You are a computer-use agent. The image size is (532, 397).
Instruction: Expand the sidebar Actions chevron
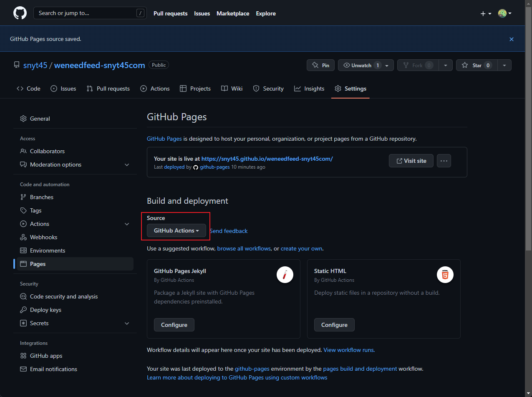127,224
